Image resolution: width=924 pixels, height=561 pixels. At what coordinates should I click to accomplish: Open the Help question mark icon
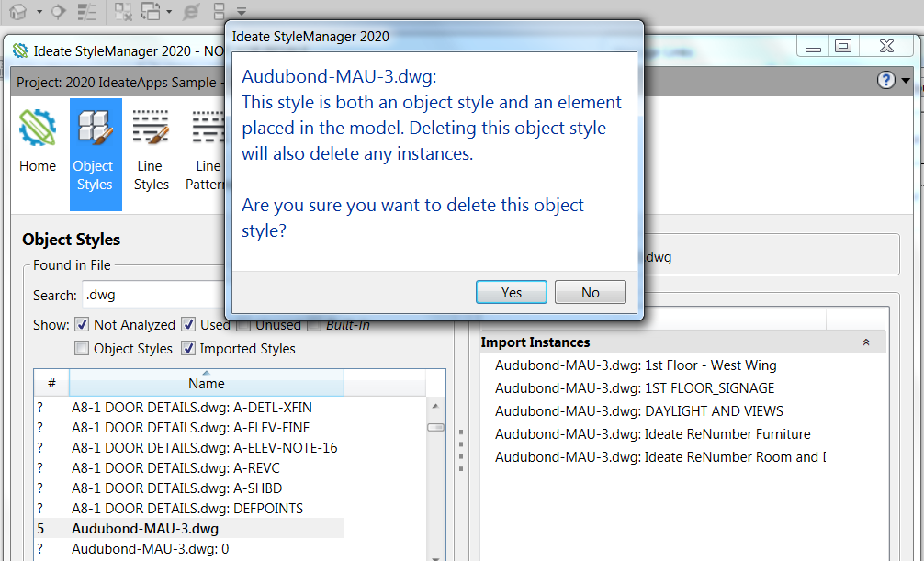coord(885,80)
